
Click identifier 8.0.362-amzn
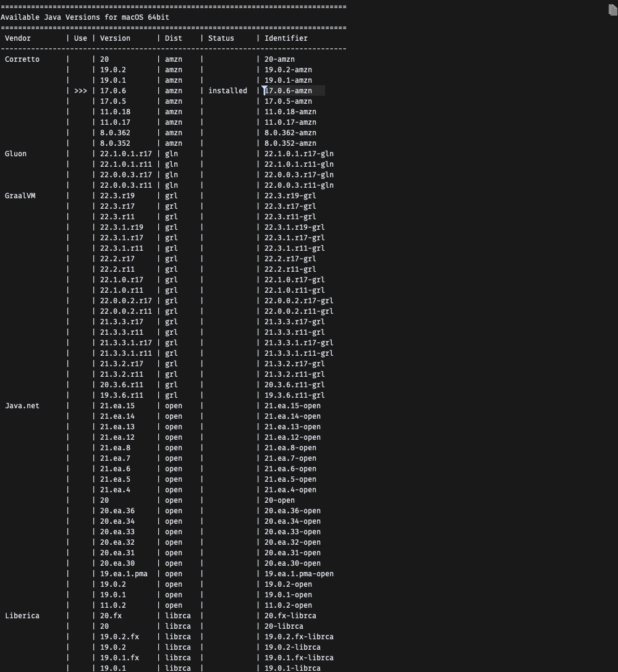pyautogui.click(x=290, y=132)
